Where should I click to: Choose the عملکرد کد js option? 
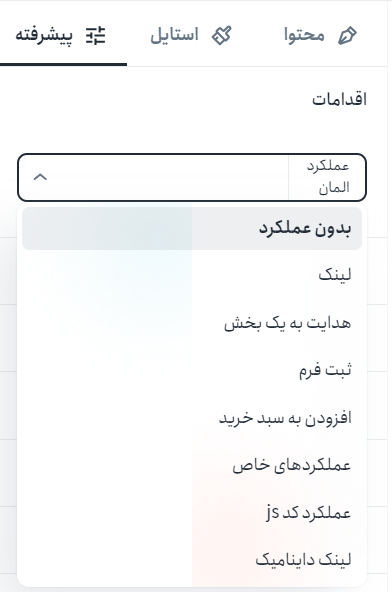point(192,513)
